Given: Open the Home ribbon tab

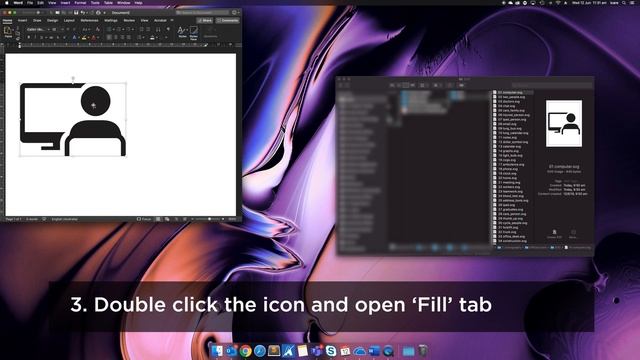Looking at the screenshot, I should [x=7, y=20].
